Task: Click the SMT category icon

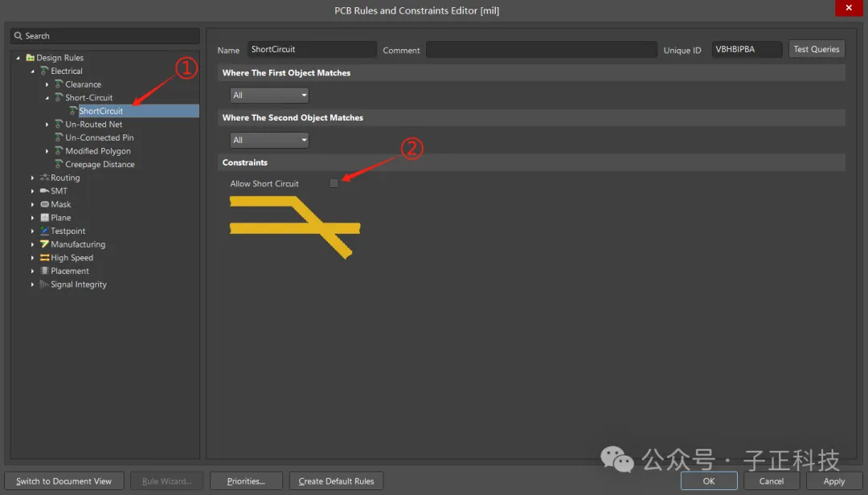Action: (44, 190)
